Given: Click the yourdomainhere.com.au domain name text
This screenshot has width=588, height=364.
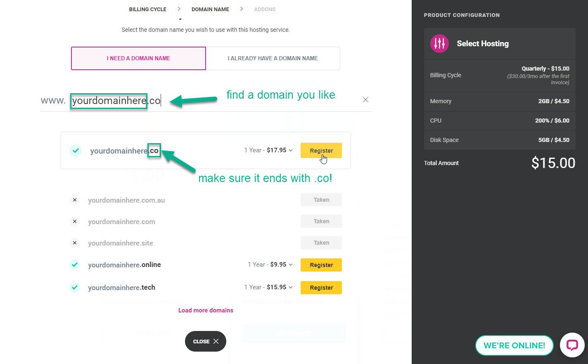Looking at the screenshot, I should pos(126,200).
